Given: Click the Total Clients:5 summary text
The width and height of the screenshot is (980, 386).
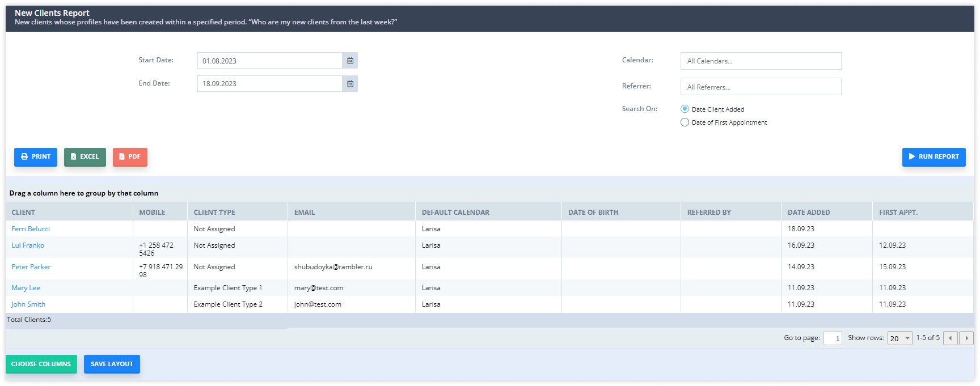Looking at the screenshot, I should [x=29, y=320].
